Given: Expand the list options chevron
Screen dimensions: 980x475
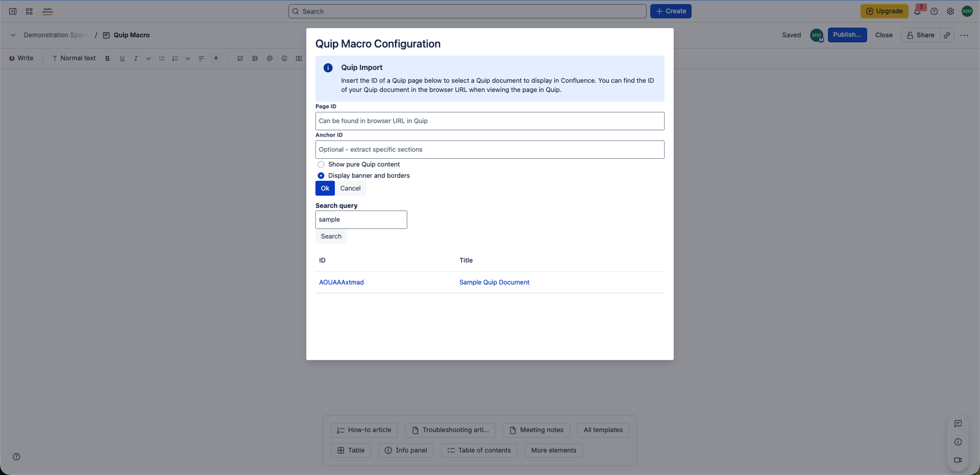Looking at the screenshot, I should (187, 59).
